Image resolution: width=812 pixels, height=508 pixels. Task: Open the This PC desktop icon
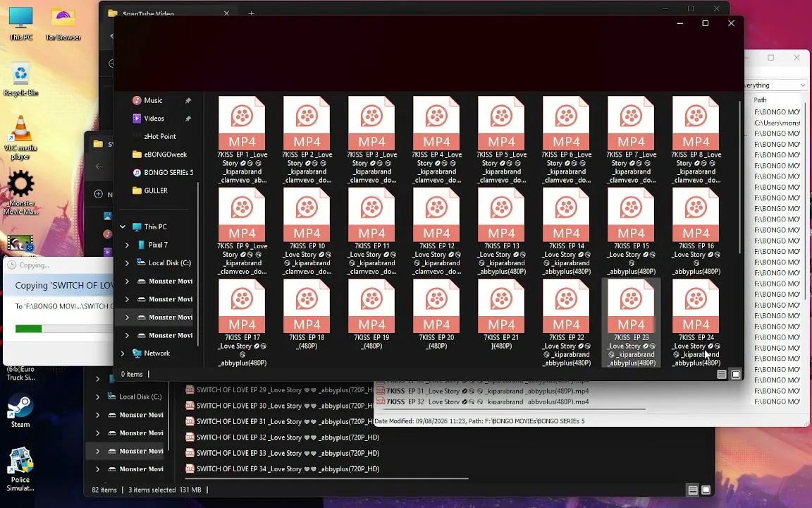click(20, 24)
